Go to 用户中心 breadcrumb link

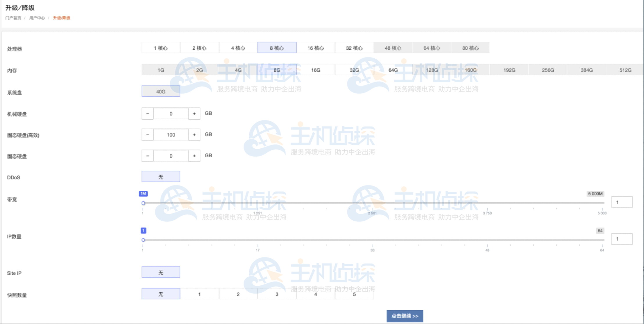pos(37,18)
